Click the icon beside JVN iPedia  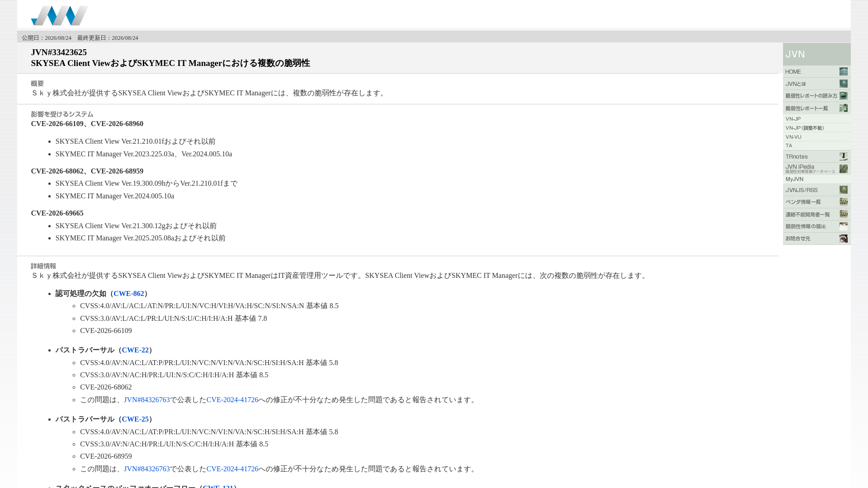844,169
